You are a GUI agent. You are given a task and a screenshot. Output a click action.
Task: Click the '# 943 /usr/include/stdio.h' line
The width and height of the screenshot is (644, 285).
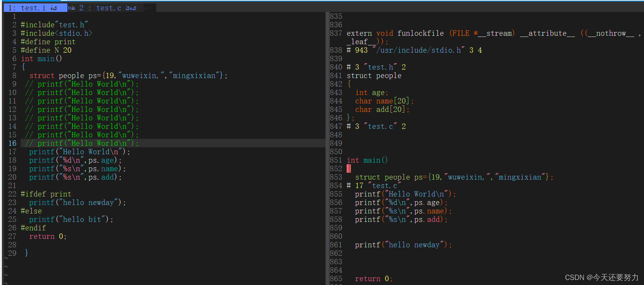coord(414,50)
